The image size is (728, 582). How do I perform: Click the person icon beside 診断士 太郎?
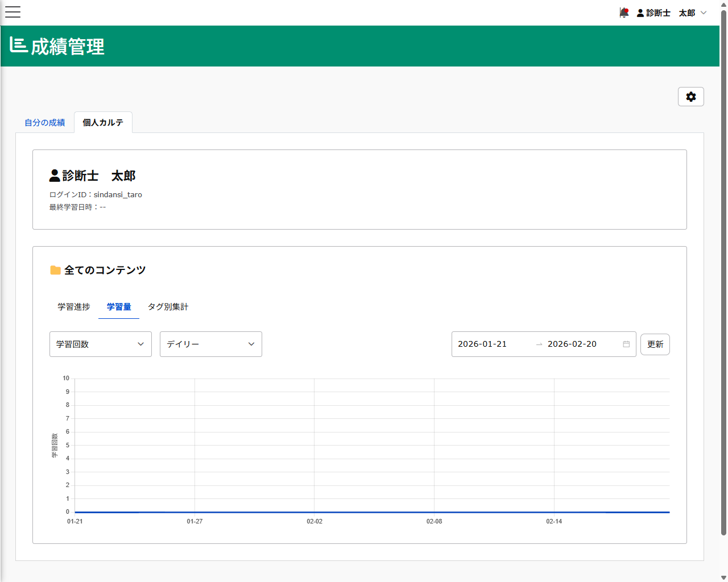pos(54,175)
